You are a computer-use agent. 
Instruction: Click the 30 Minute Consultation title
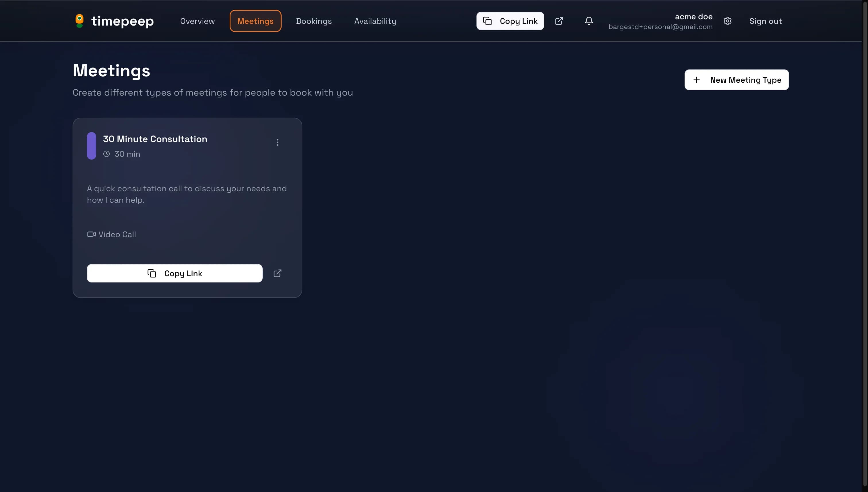(x=155, y=139)
